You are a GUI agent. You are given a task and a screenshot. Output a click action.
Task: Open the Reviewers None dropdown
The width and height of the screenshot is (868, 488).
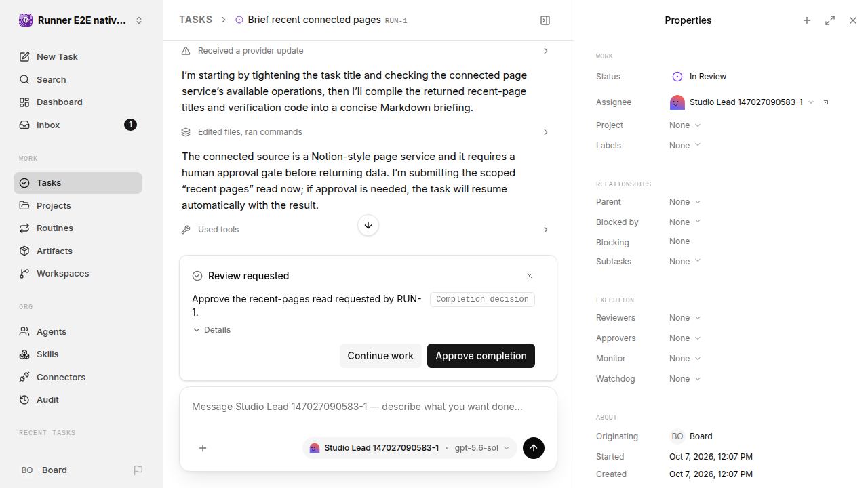point(685,318)
